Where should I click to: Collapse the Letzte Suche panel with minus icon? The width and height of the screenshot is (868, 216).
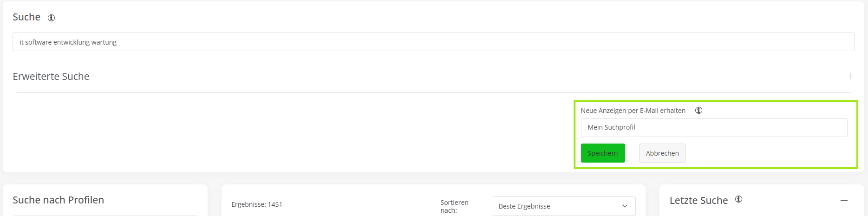point(844,200)
